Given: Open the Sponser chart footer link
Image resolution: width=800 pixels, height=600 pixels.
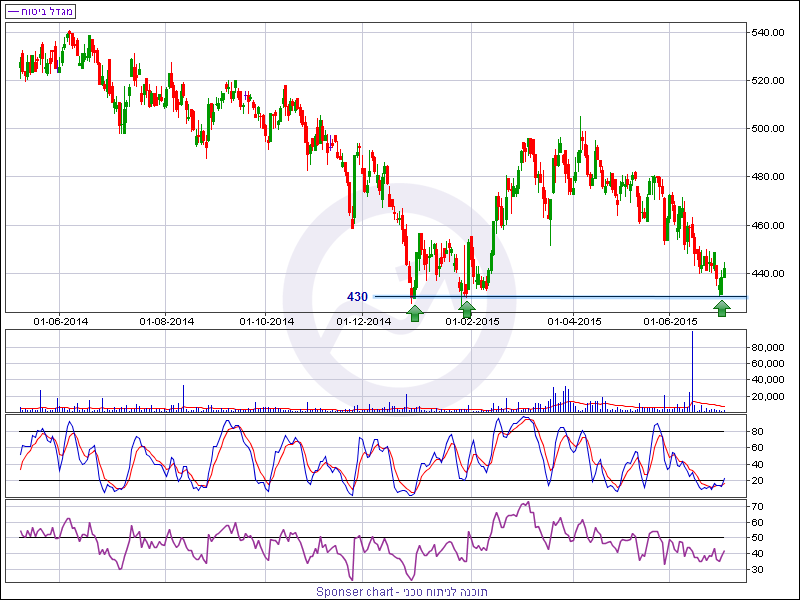Looking at the screenshot, I should point(401,592).
